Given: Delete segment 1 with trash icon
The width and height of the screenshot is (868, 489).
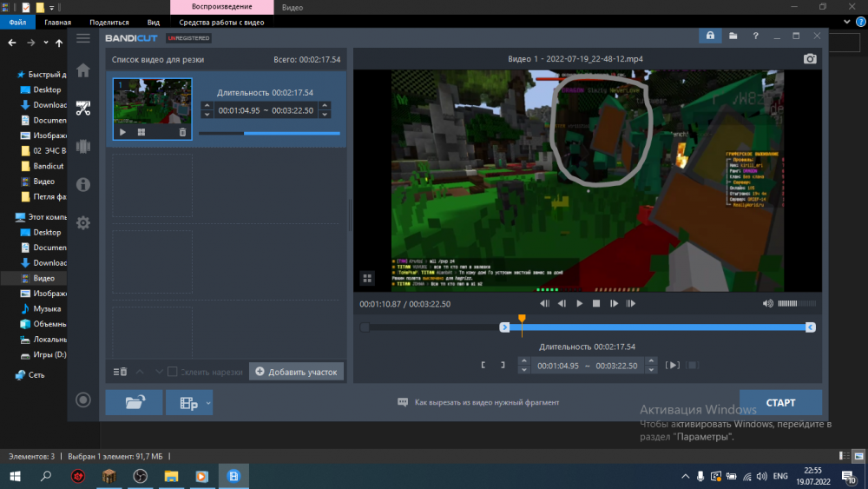Looking at the screenshot, I should pos(182,132).
